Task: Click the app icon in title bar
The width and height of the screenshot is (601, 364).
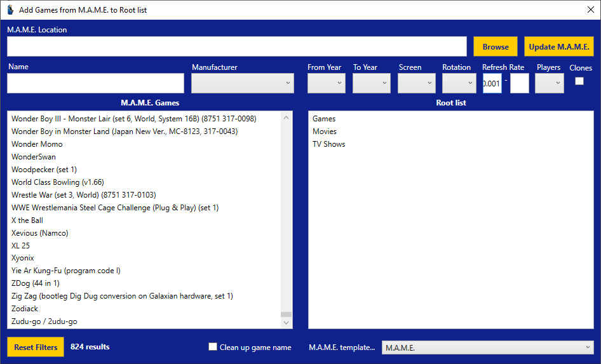Action: [10, 10]
